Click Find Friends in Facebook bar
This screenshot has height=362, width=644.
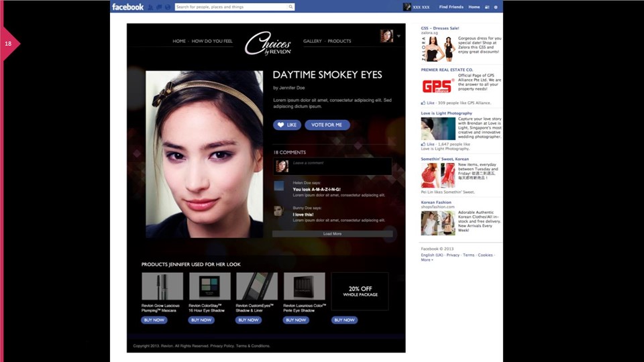451,7
